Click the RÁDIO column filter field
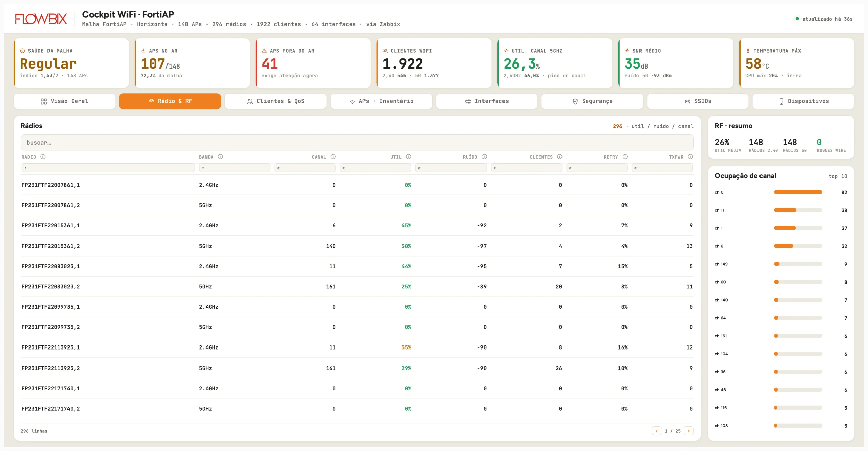 click(108, 168)
